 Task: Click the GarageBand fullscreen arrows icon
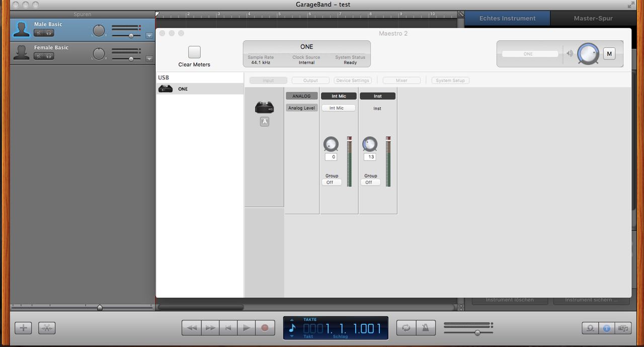(x=631, y=5)
